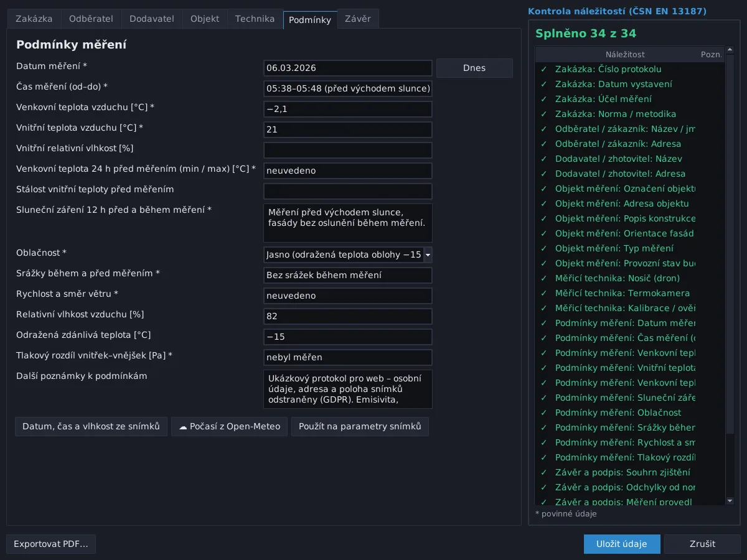Open the Závěr tab
This screenshot has height=560, width=747.
point(358,19)
